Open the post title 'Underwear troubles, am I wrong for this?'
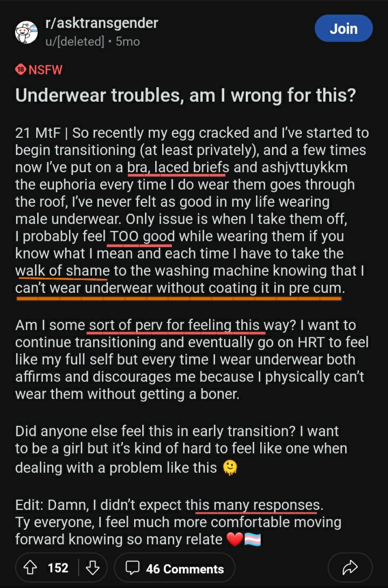The width and height of the screenshot is (388, 588). pyautogui.click(x=185, y=95)
